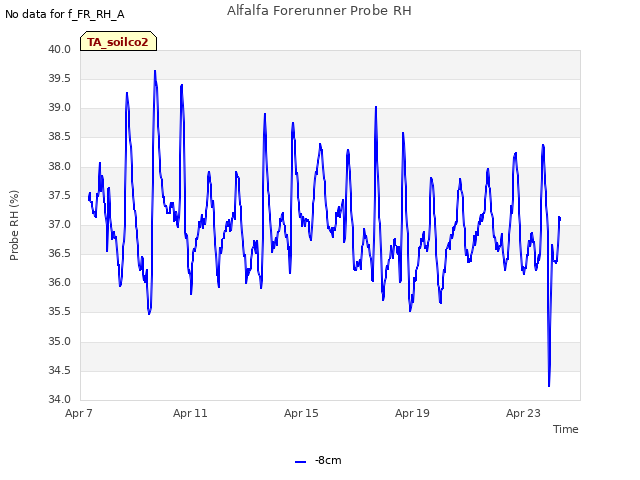Click the lowest dip of the blue line
Screen dimensions: 640x480
[x=549, y=386]
